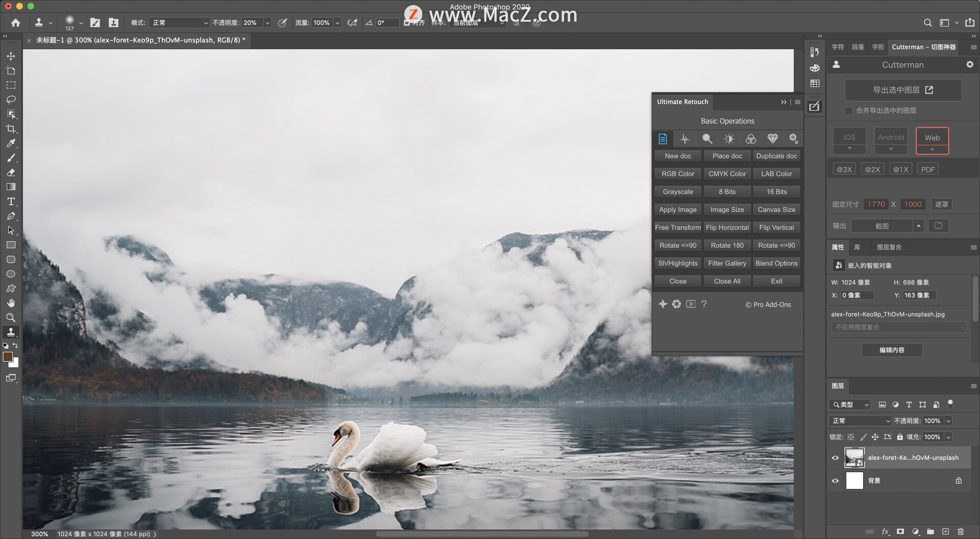Create a new layer group folder
This screenshot has height=539, width=980.
[x=930, y=531]
